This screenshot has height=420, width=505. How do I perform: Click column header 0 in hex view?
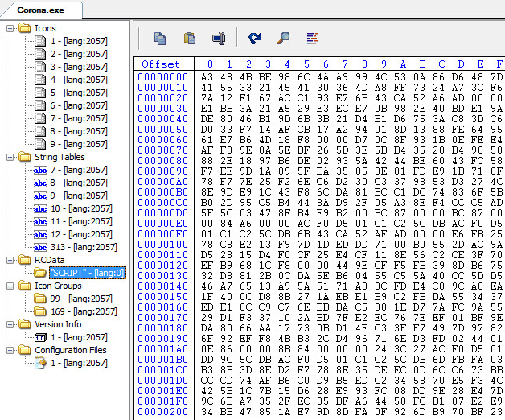(x=210, y=64)
